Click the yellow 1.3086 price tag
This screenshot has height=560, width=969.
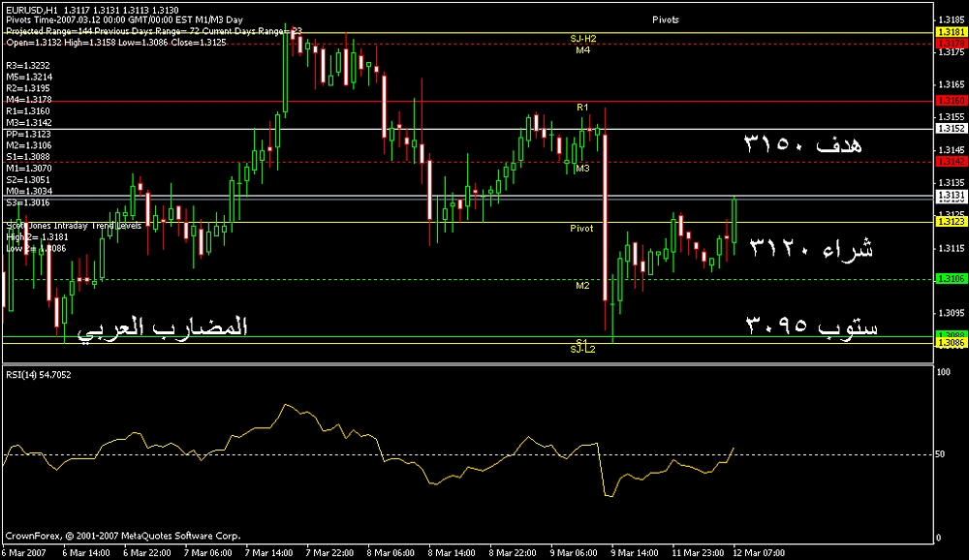(x=952, y=343)
